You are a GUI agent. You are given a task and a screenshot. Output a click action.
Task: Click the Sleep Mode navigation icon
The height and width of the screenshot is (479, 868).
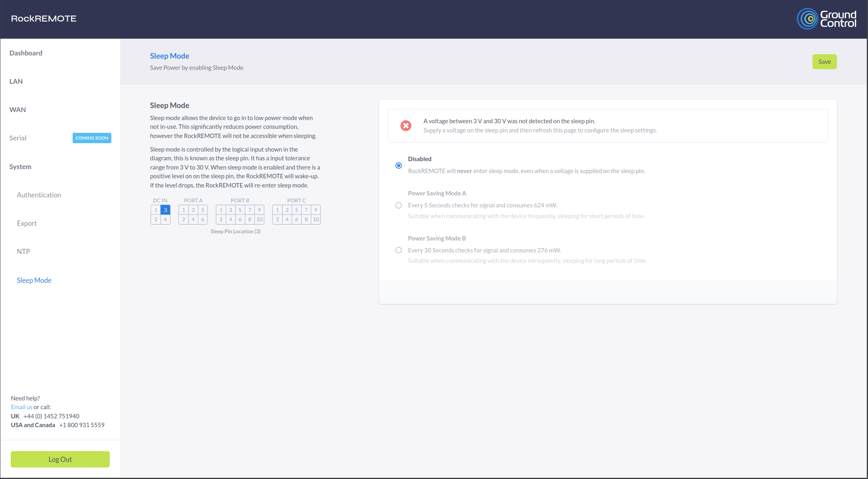pyautogui.click(x=34, y=280)
